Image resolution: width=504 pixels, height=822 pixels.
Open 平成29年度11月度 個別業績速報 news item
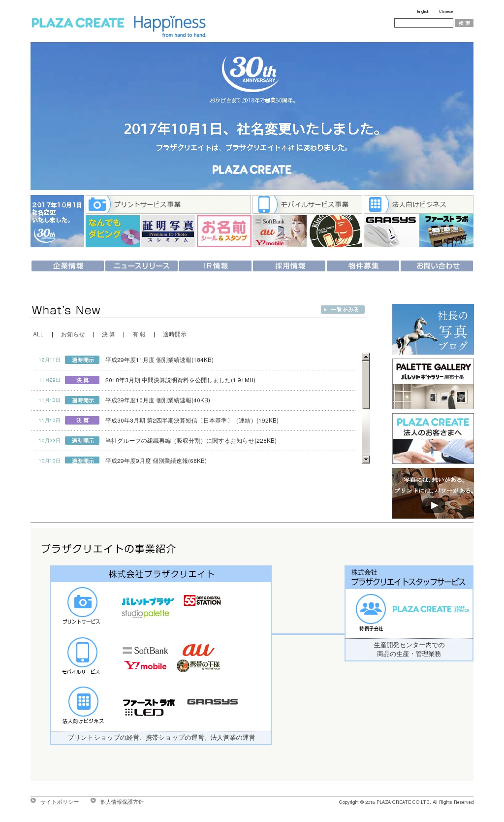pyautogui.click(x=159, y=360)
